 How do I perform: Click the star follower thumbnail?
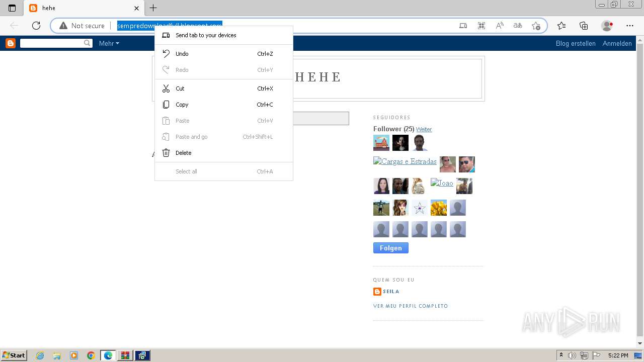(420, 208)
